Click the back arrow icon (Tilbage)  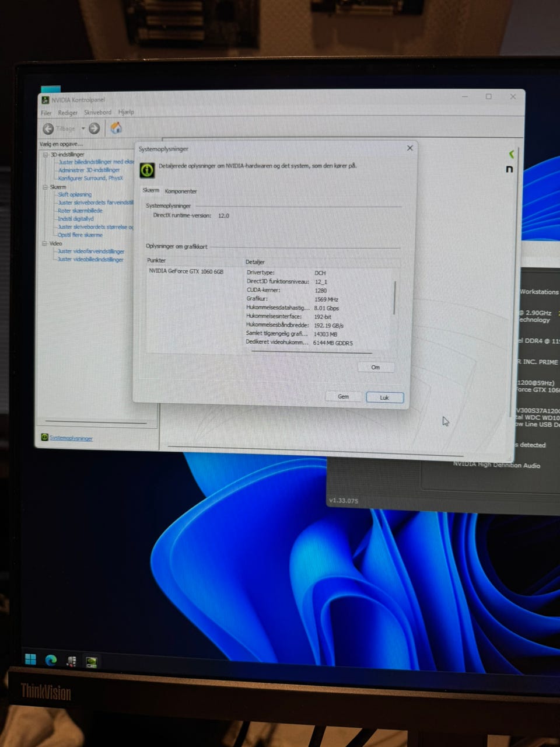point(48,128)
